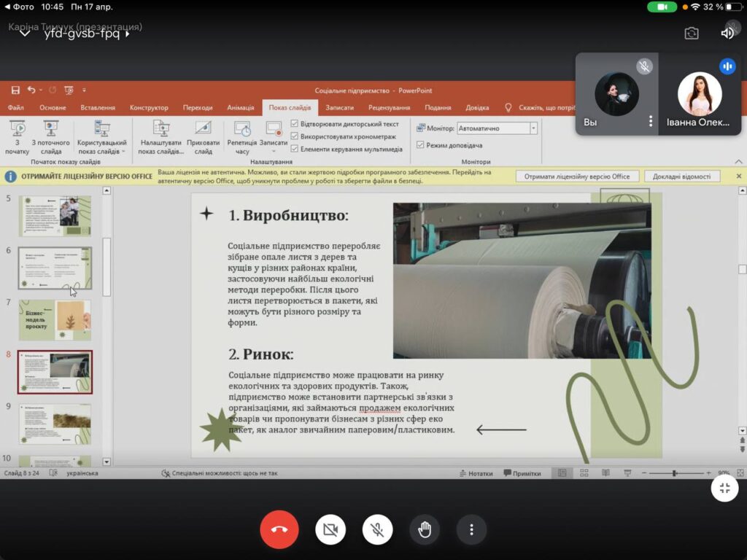Open the Анімація ribbon tab
747x560 pixels.
(241, 108)
